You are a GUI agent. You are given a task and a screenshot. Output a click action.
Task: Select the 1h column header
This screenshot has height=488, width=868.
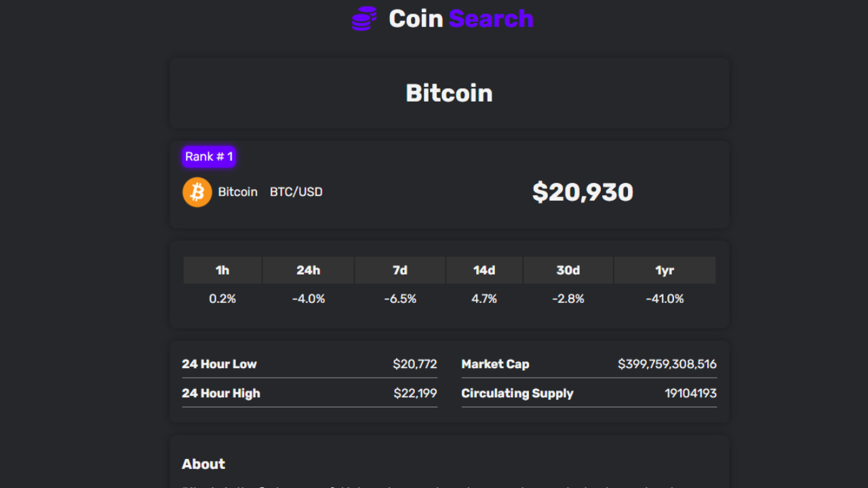[222, 270]
